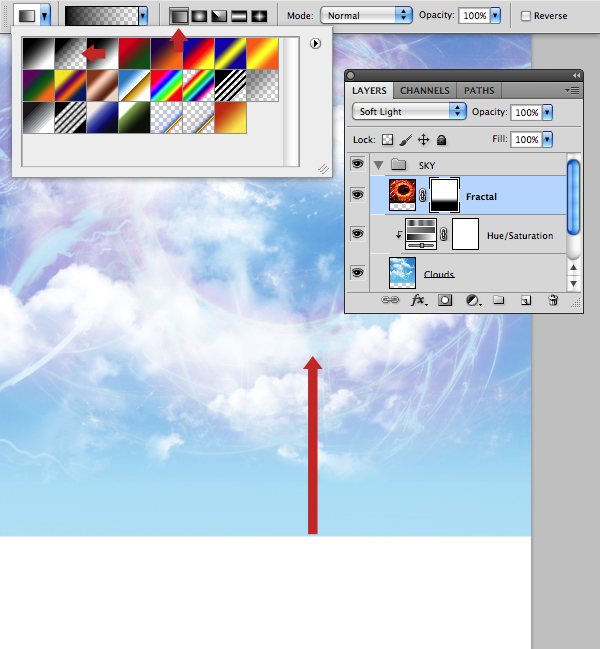Click the gradient preview bar to edit
This screenshot has width=600, height=649.
pyautogui.click(x=101, y=16)
